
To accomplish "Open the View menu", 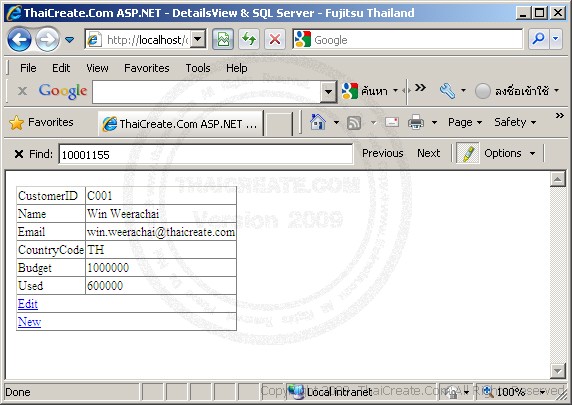I will point(97,68).
